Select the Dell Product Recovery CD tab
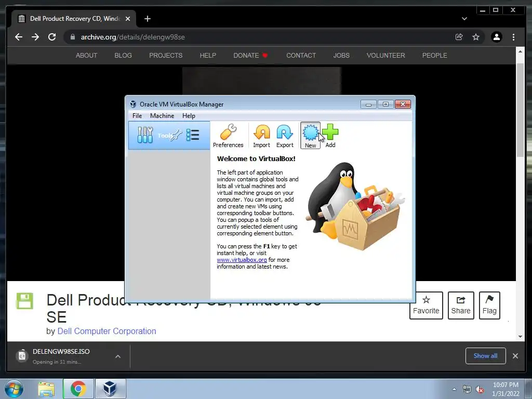Viewport: 532px width, 399px height. point(74,19)
